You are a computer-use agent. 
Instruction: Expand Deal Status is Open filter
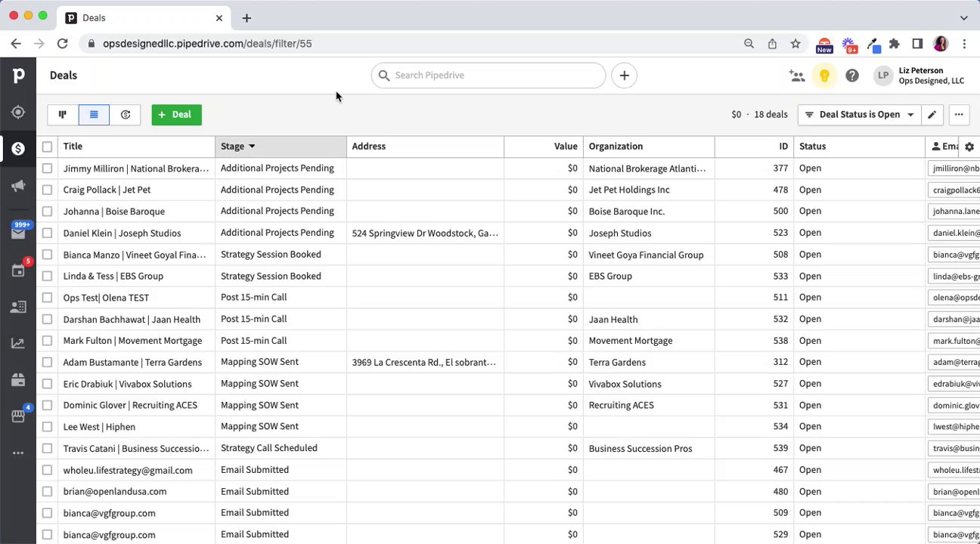point(859,115)
